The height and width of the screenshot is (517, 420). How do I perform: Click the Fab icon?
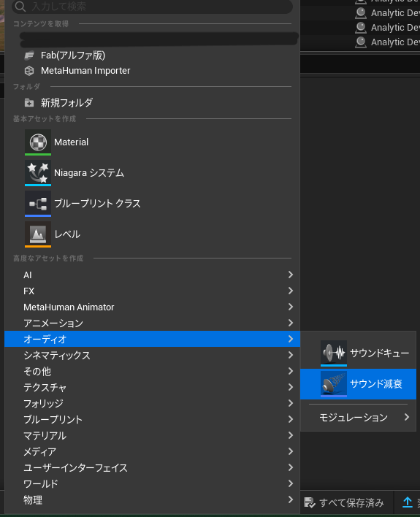pos(29,55)
